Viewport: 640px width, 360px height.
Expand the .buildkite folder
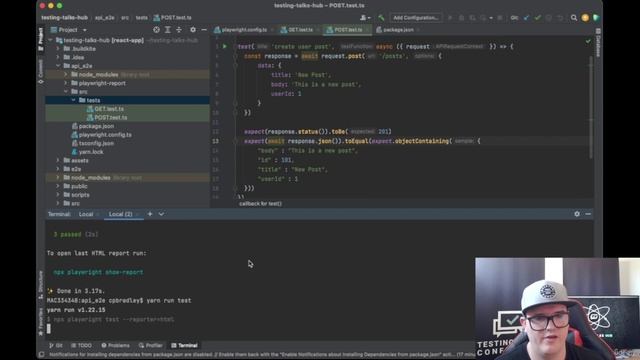coord(58,49)
